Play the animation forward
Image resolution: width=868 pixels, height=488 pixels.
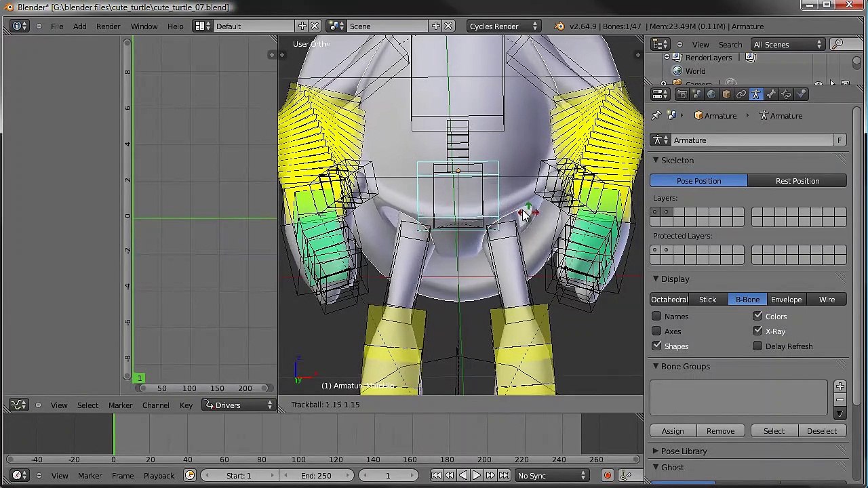pos(476,476)
